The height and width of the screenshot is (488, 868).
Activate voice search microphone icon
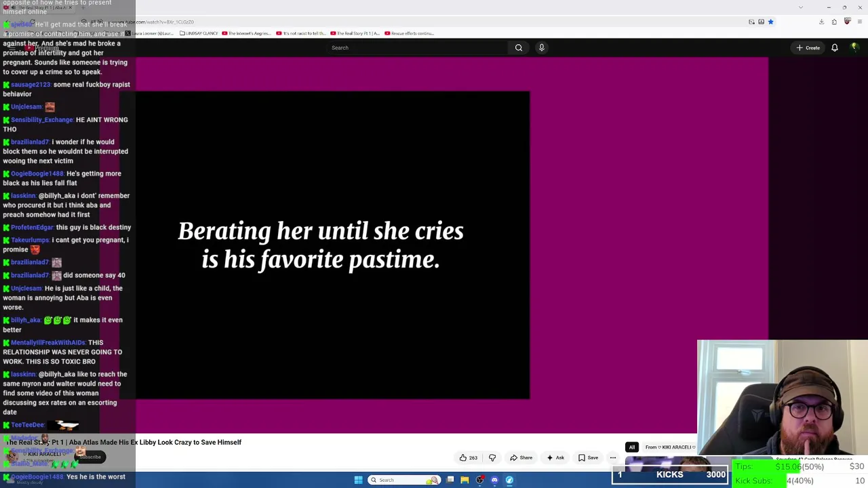pyautogui.click(x=541, y=47)
